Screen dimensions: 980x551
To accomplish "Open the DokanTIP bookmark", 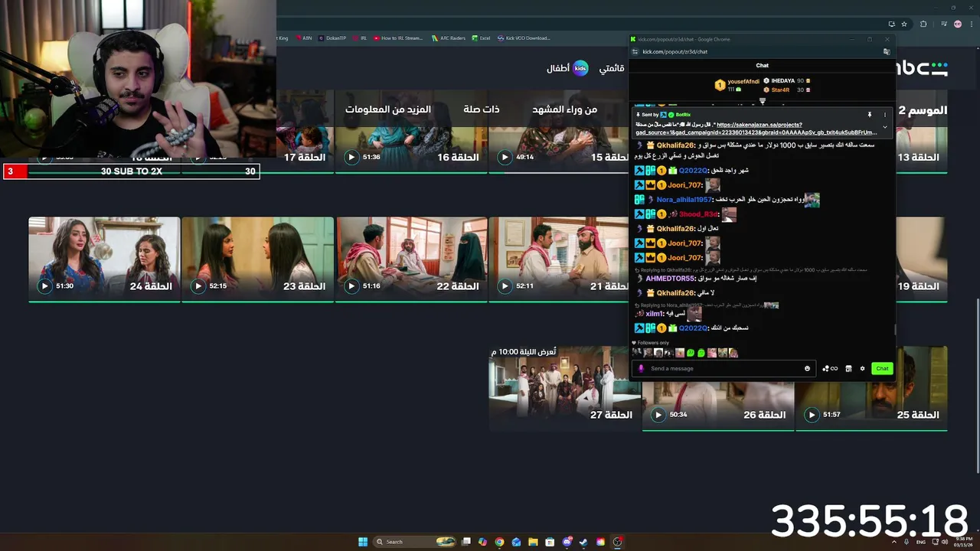I will pos(332,37).
